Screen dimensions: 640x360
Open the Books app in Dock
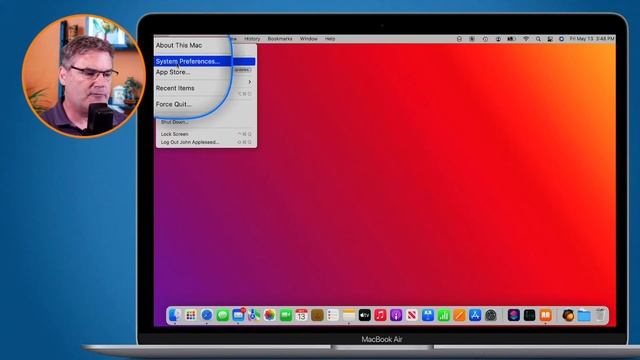546,315
